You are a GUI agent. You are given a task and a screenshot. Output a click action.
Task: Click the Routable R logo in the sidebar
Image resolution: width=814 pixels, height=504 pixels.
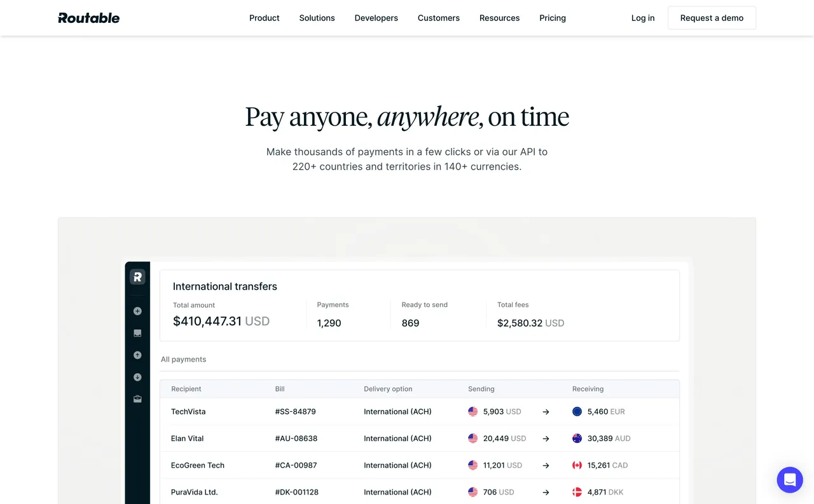pyautogui.click(x=137, y=276)
